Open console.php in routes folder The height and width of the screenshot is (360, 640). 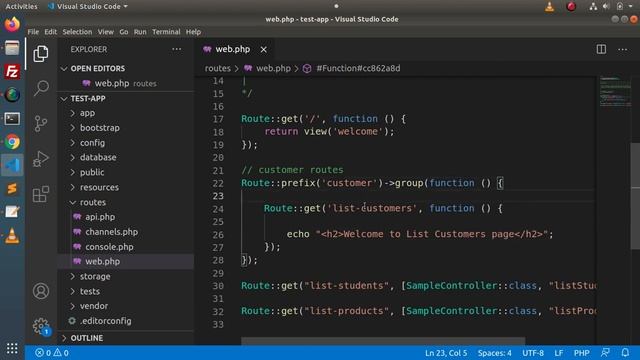point(125,247)
